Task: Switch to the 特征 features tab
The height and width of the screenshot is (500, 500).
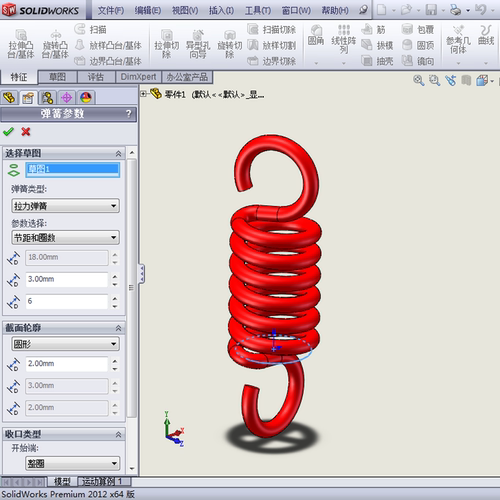Action: click(x=19, y=77)
